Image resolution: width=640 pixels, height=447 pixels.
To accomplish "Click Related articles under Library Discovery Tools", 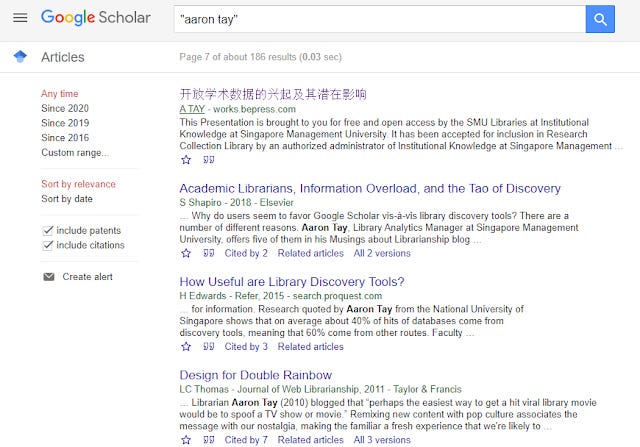I will click(311, 347).
